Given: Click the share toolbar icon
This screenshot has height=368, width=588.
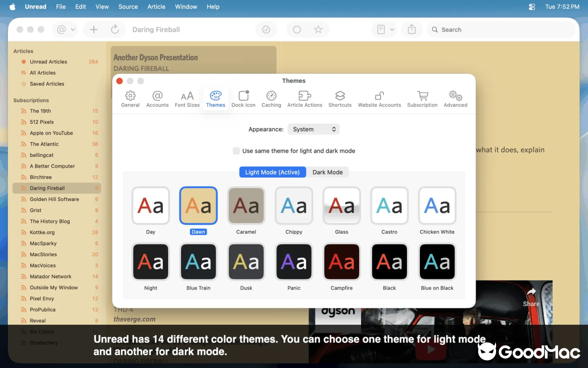Looking at the screenshot, I should 412,29.
